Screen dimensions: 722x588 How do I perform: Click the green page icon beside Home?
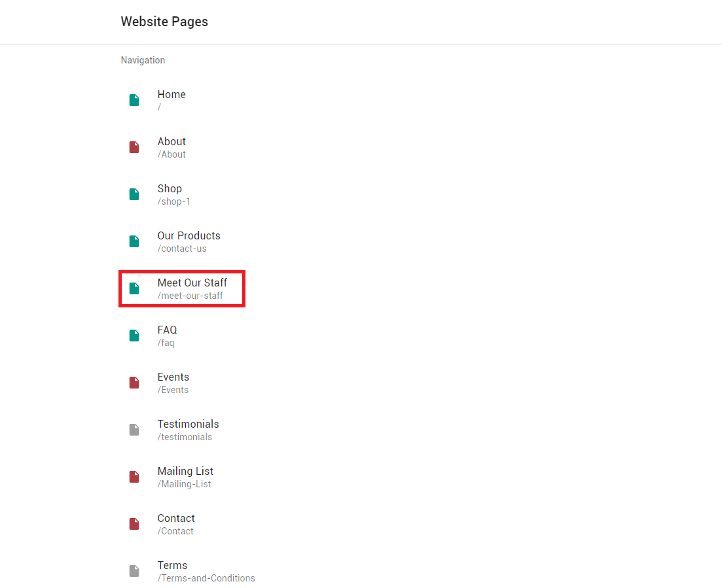[x=134, y=100]
